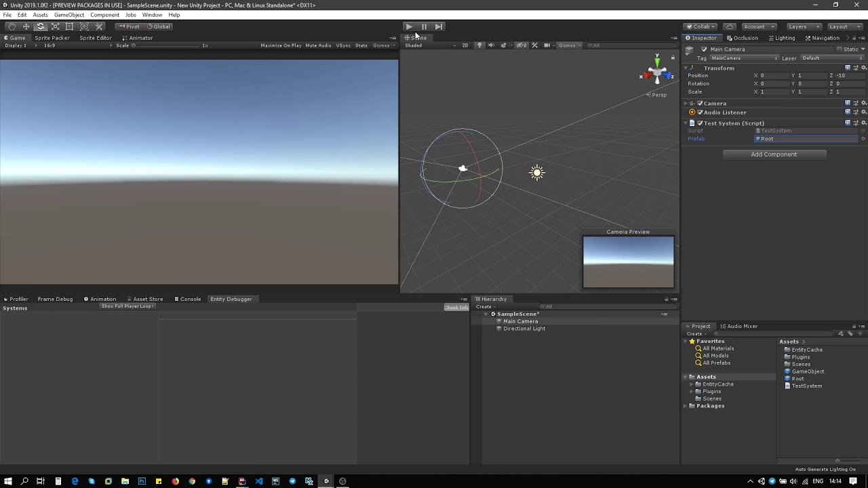Toggle VSync in Game view
868x488 pixels.
[x=344, y=45]
